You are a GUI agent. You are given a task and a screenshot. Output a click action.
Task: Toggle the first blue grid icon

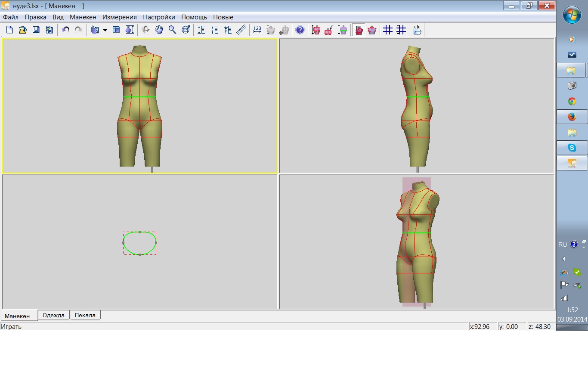[x=388, y=30]
